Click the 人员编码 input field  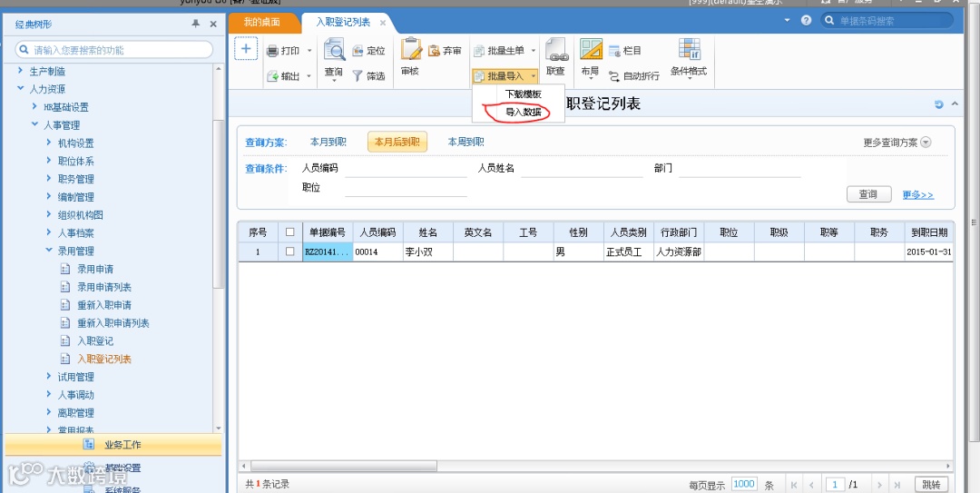pos(406,168)
